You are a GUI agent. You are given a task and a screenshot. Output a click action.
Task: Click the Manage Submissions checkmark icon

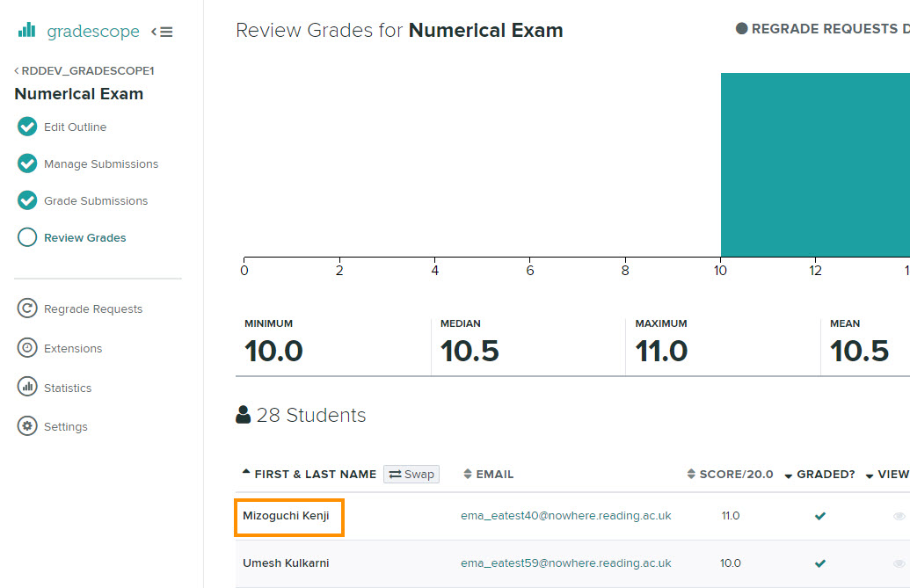pyautogui.click(x=27, y=163)
